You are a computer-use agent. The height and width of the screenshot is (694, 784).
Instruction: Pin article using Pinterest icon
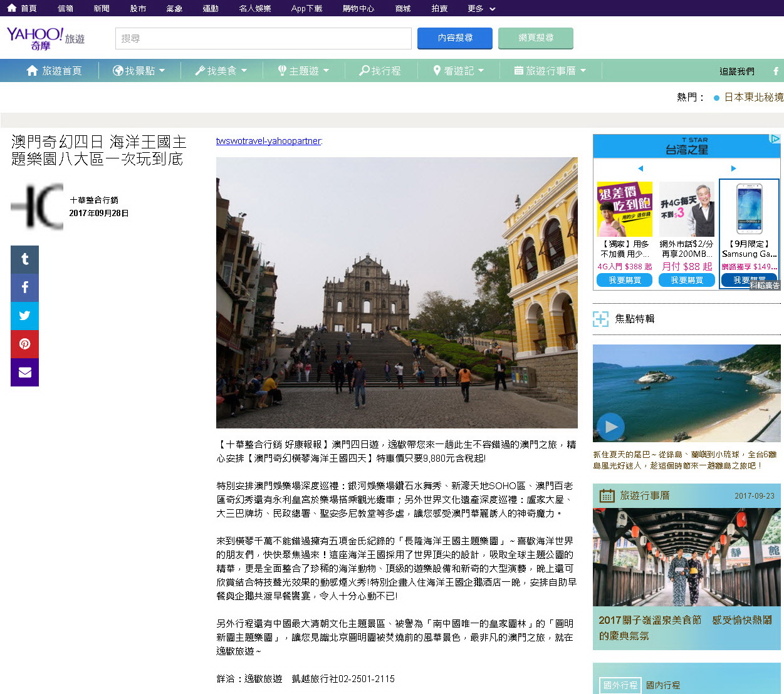tap(24, 344)
